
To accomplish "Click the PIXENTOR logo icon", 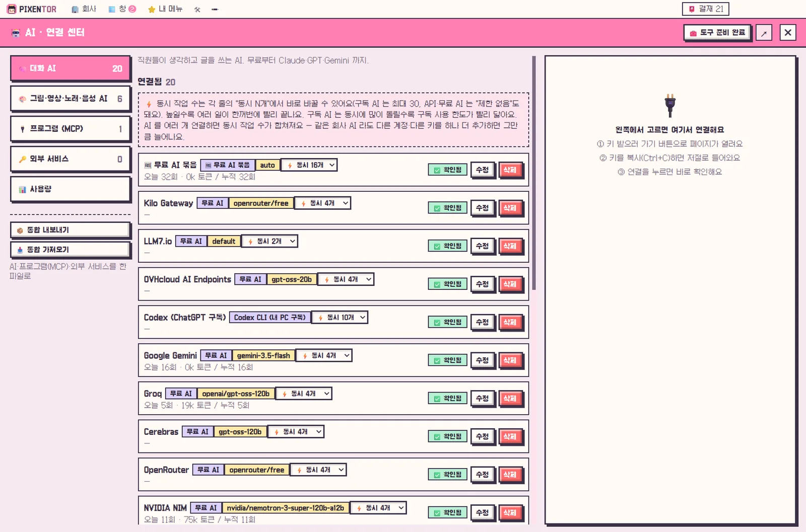I will click(x=11, y=9).
